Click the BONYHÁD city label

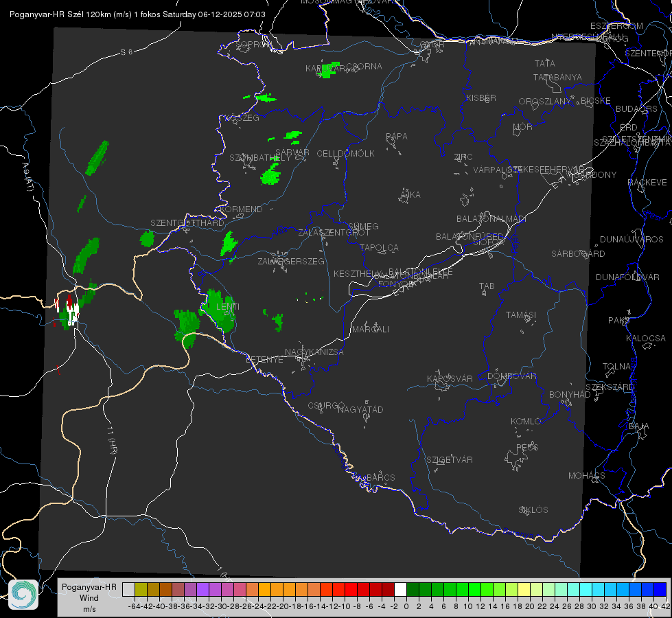click(x=570, y=394)
